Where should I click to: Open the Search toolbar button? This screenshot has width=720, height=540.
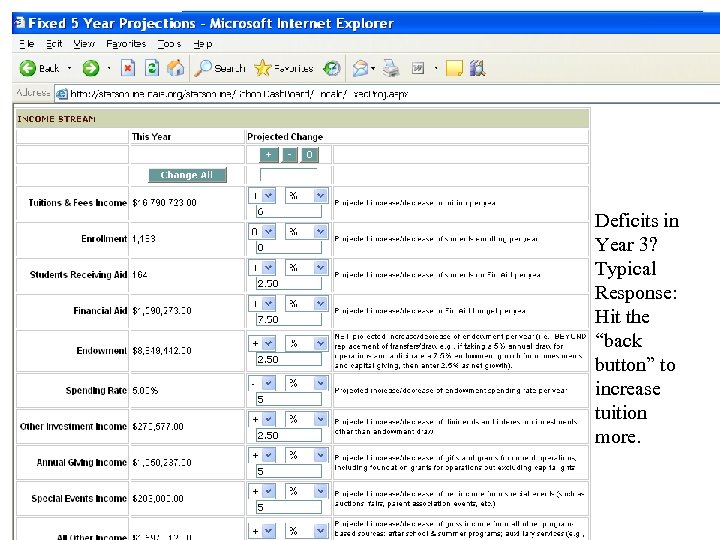pos(219,68)
